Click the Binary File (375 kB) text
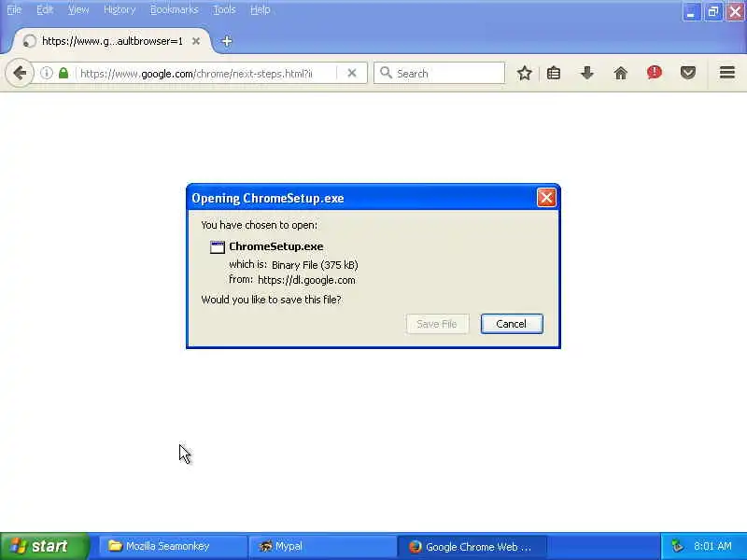Viewport: 747px width, 560px height. coord(315,265)
